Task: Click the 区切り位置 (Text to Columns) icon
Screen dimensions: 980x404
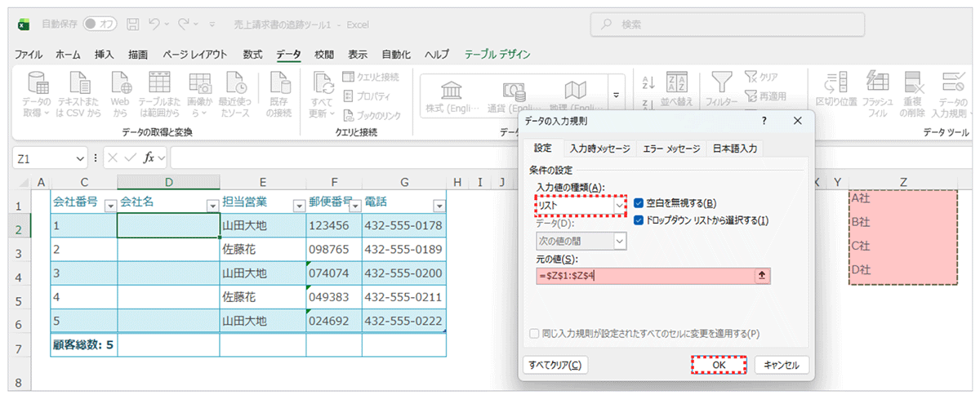Action: point(831,82)
